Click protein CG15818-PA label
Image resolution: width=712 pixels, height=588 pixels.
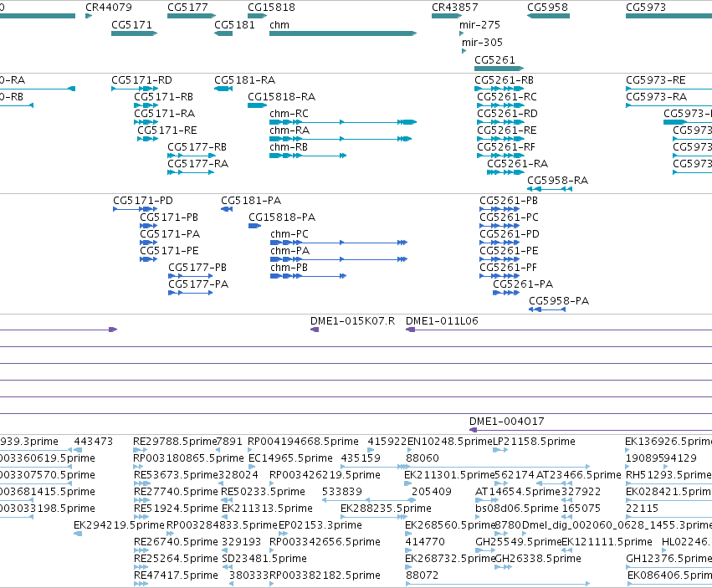click(x=281, y=217)
